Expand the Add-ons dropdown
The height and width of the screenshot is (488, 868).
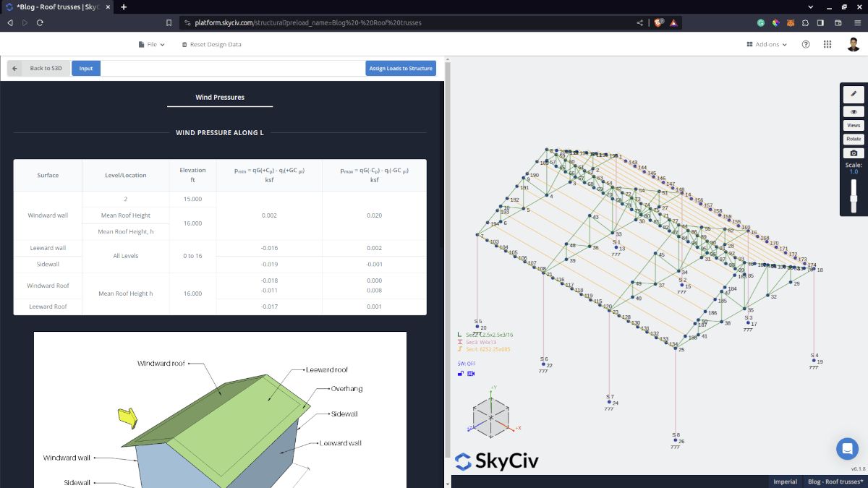click(x=767, y=44)
